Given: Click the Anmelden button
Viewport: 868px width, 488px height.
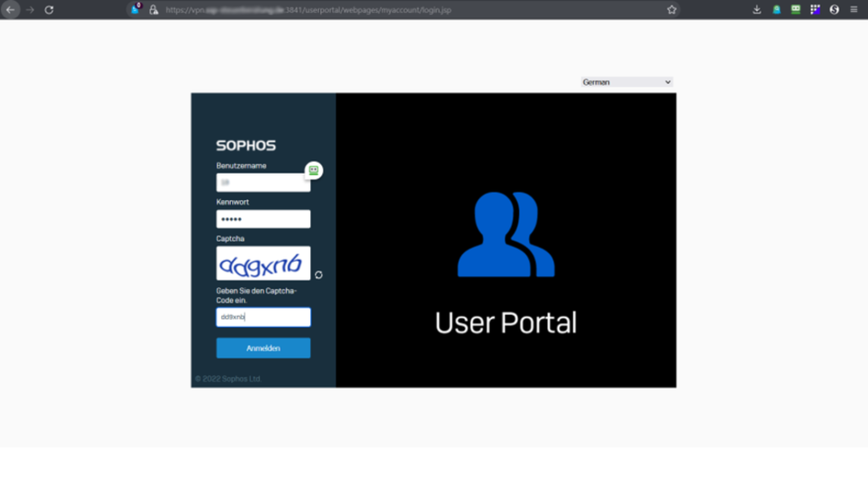Looking at the screenshot, I should 263,348.
